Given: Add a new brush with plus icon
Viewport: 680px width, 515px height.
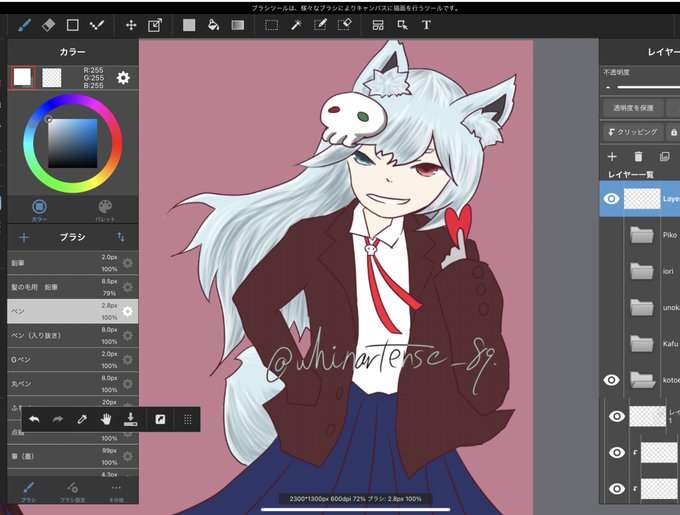Looking at the screenshot, I should [x=24, y=237].
